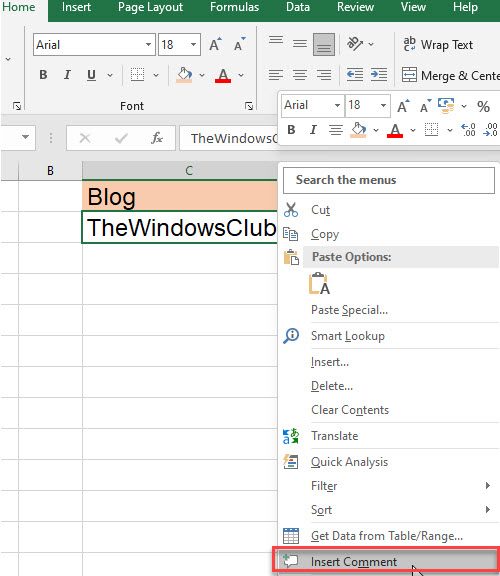Viewport: 500px width, 576px height.
Task: Expand the Filter submenu
Action: tap(389, 486)
